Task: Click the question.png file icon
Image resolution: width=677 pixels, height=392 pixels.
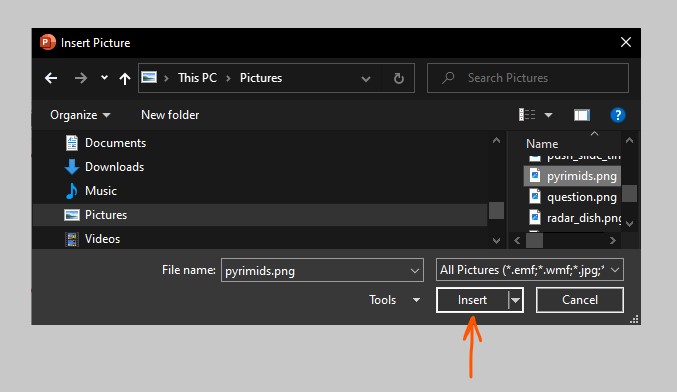Action: click(x=535, y=196)
